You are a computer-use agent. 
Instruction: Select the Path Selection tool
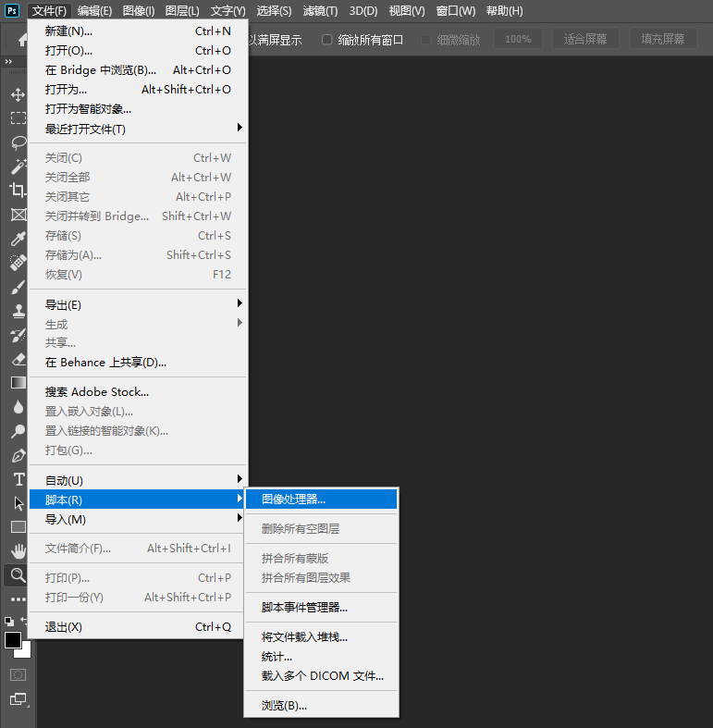(18, 503)
